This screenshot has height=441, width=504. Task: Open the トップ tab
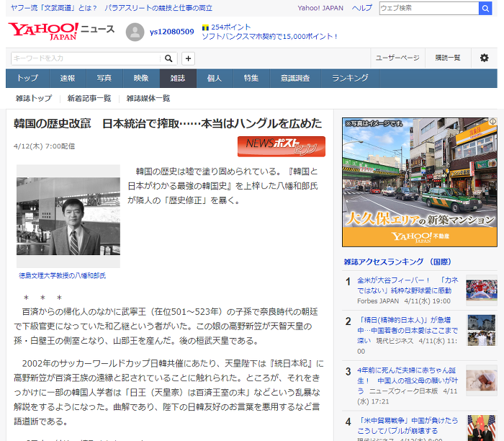coord(27,78)
